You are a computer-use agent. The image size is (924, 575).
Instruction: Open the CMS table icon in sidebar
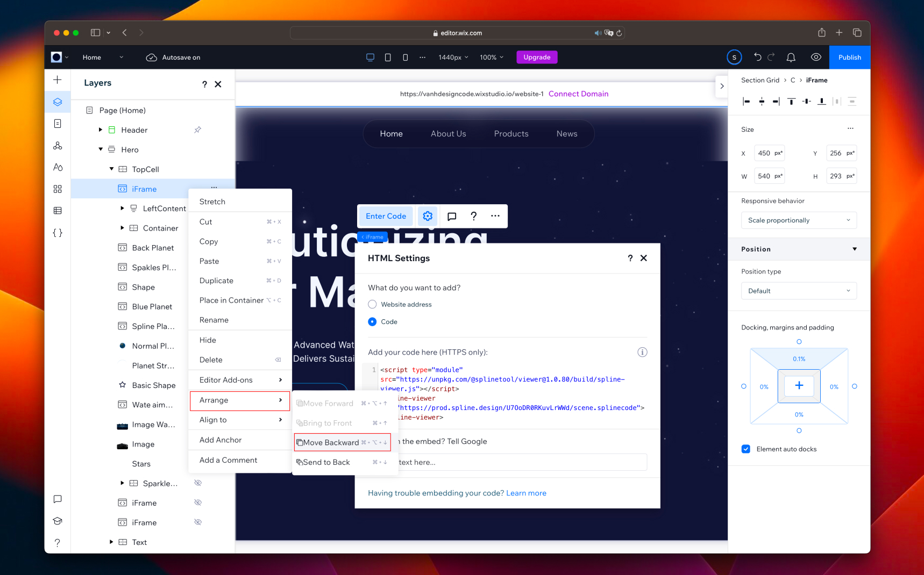[x=58, y=211]
